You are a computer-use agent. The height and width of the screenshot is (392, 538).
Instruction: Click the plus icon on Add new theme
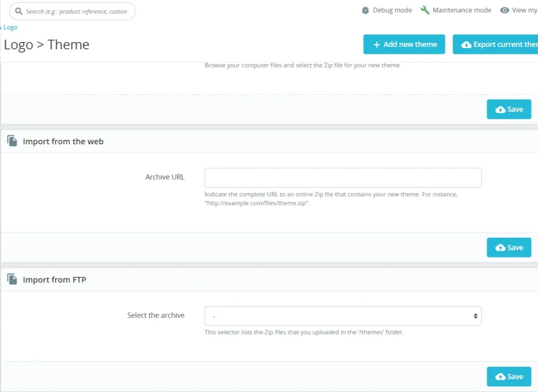pos(377,44)
